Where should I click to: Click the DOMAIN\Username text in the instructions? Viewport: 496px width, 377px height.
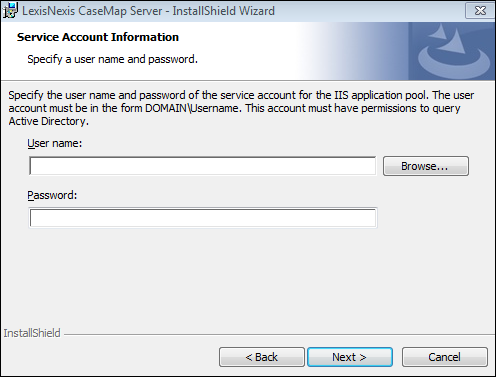192,108
